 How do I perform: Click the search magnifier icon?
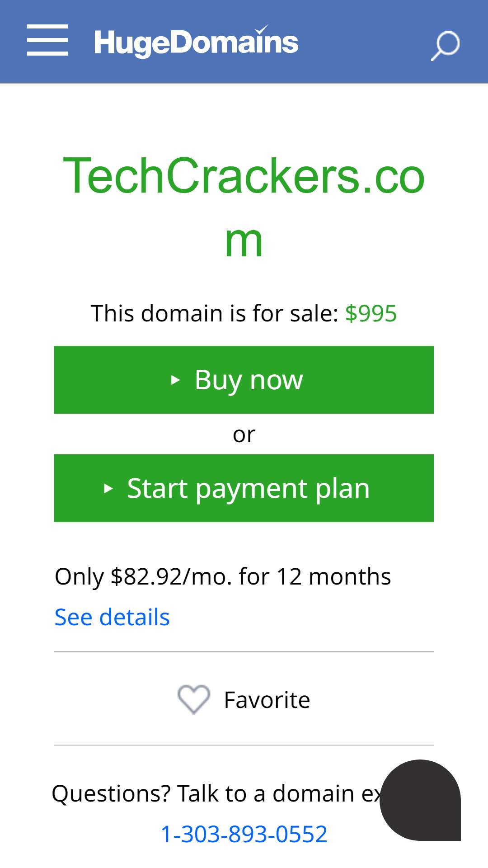[x=445, y=46]
